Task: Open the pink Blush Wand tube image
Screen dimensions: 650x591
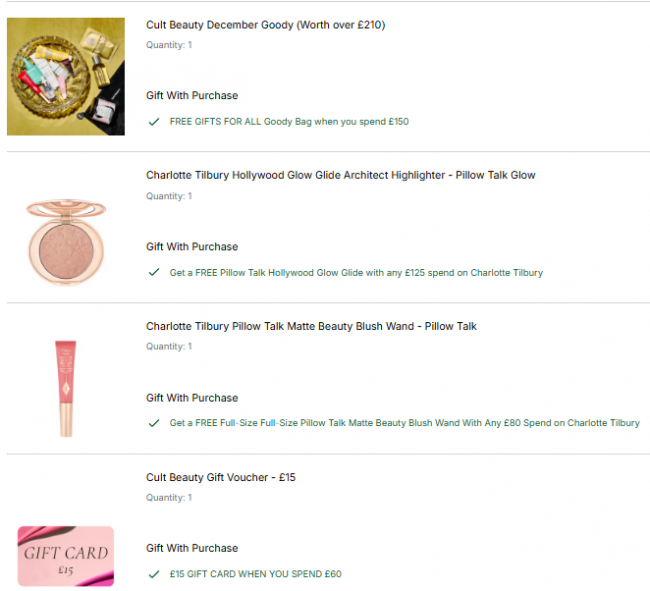Action: coord(66,388)
